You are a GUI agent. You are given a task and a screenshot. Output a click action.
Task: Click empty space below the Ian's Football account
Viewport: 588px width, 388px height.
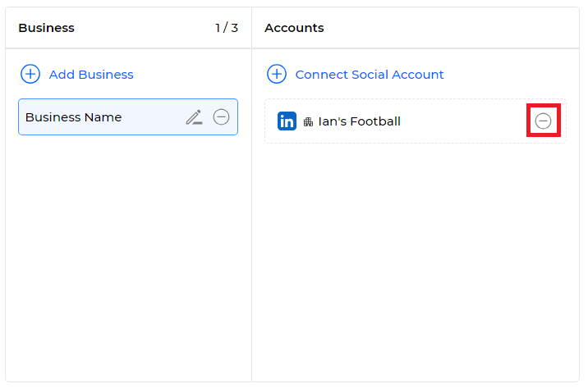pyautogui.click(x=415, y=262)
